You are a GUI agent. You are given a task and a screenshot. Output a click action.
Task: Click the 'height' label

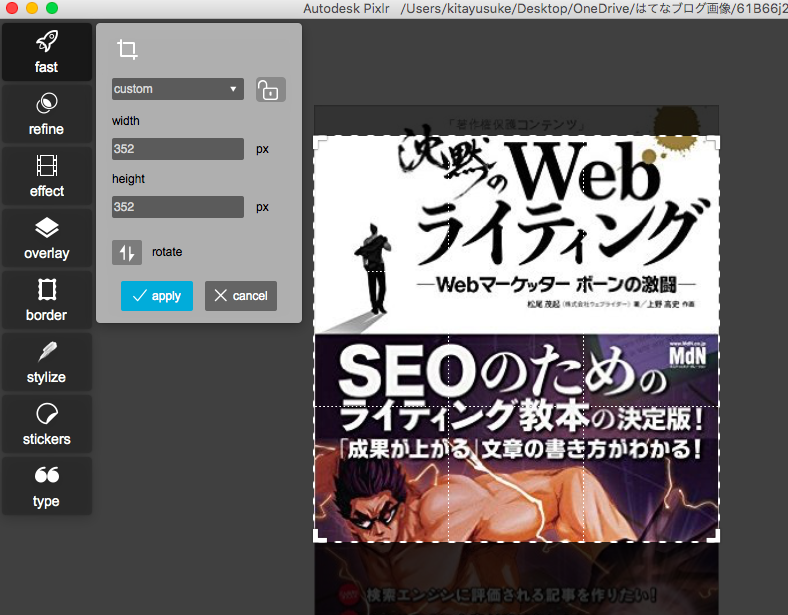click(128, 179)
